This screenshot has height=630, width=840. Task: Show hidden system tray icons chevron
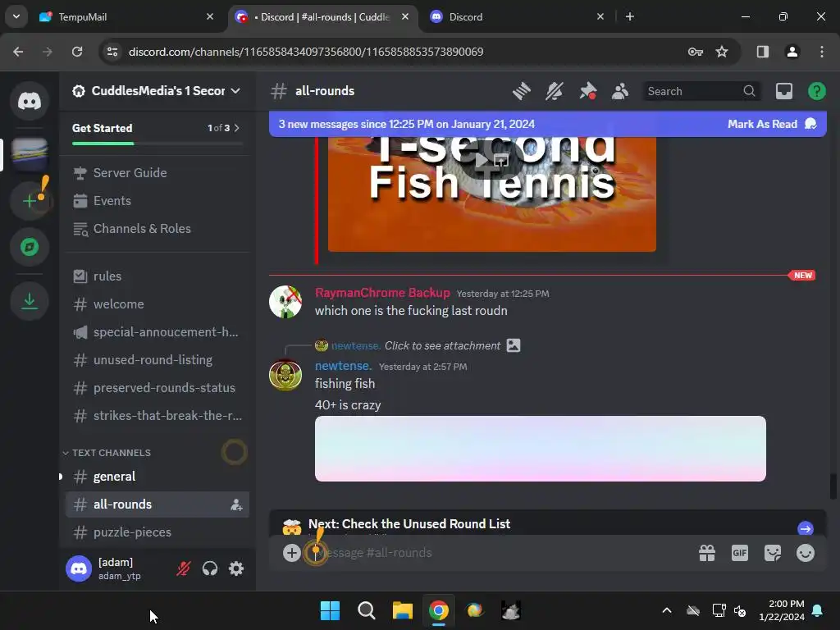pos(666,610)
